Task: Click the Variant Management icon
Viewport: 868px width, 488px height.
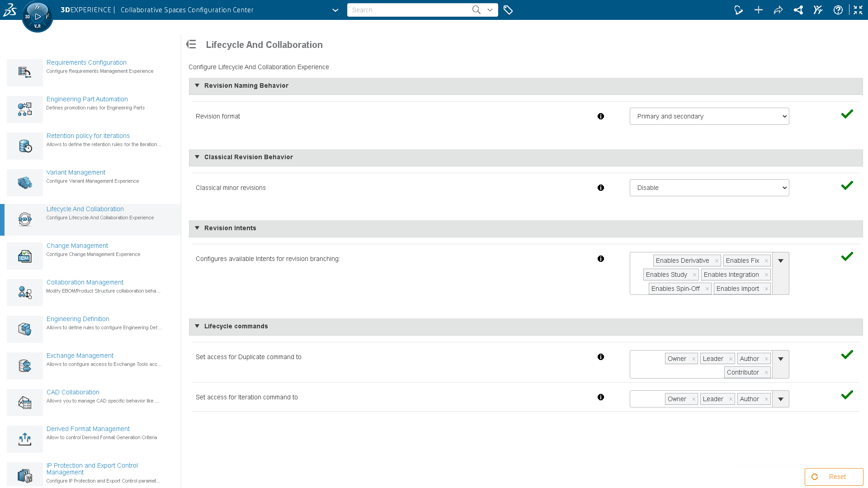Action: pyautogui.click(x=25, y=182)
